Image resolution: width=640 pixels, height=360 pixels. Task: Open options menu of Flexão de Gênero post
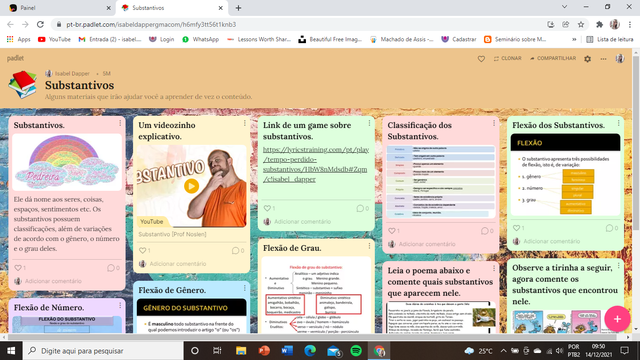coord(244,288)
